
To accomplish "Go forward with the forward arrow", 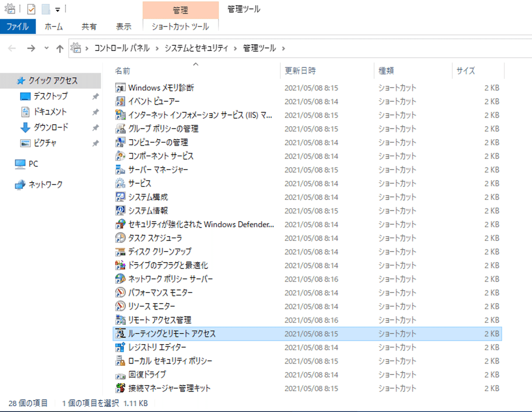I will click(31, 49).
